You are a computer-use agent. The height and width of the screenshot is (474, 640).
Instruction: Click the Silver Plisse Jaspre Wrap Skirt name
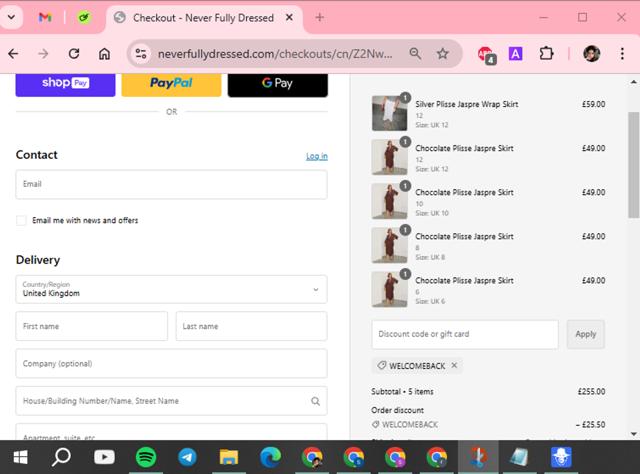[467, 104]
